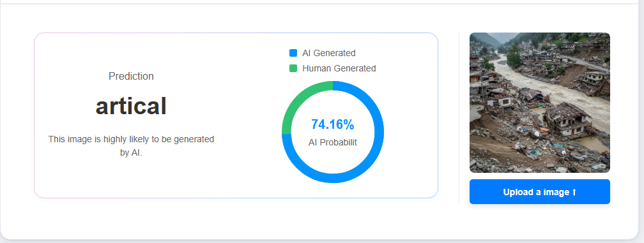
Task: Click the vertical divider beside the result card
Action: [459, 118]
